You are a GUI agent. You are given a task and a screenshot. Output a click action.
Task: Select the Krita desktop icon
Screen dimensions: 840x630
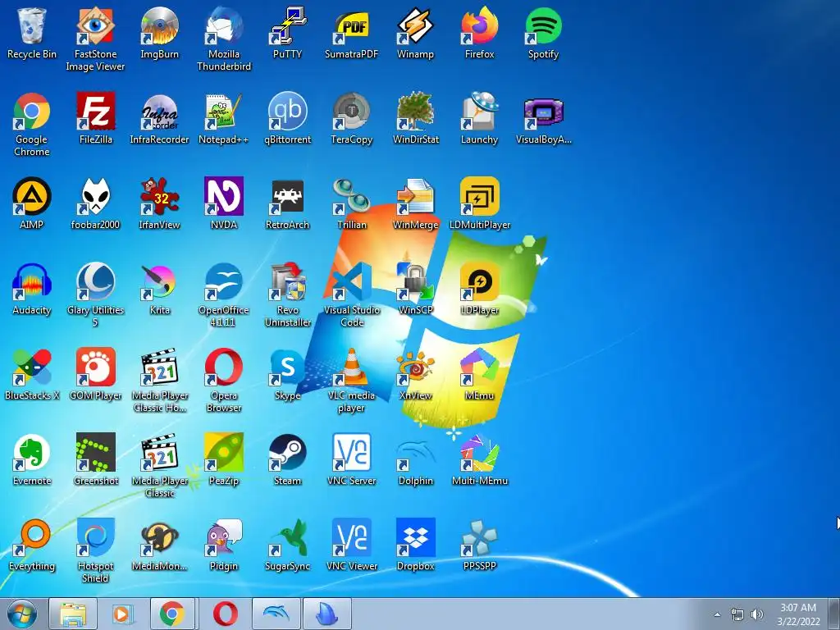pyautogui.click(x=160, y=282)
